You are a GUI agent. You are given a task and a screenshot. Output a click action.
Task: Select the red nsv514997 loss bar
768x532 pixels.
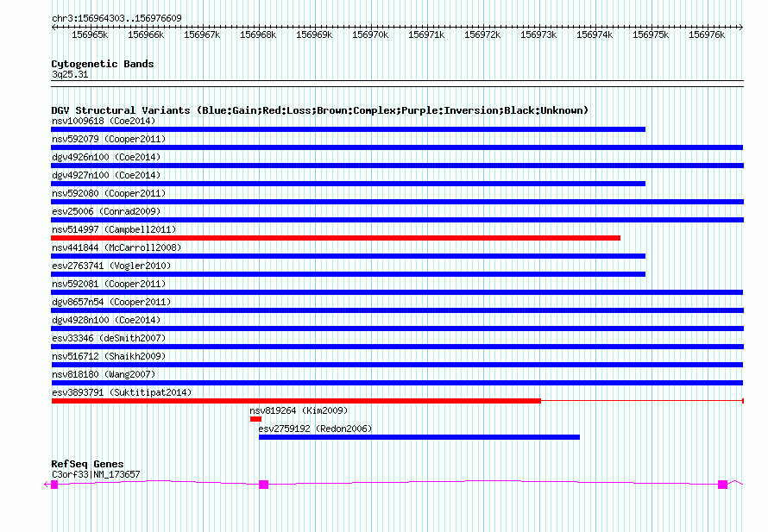tap(336, 238)
